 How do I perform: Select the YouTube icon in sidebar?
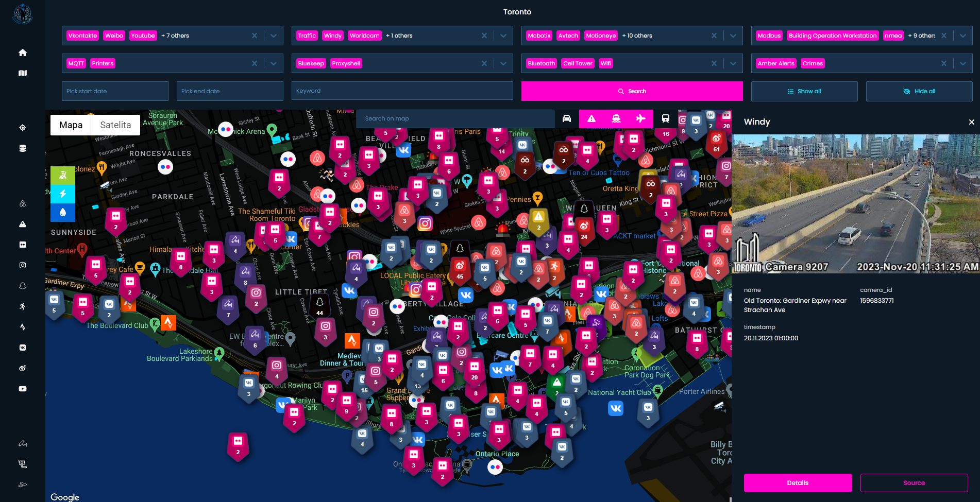tap(23, 389)
